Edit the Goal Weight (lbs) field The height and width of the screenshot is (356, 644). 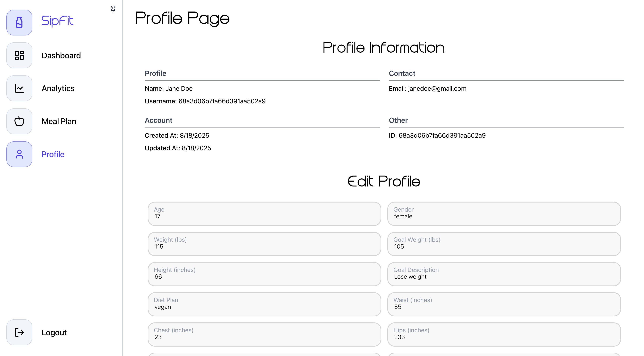point(504,244)
